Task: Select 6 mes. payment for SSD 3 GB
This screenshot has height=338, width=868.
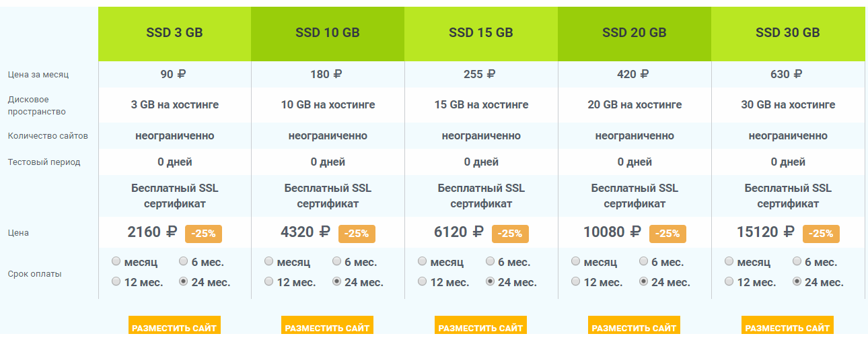Action: 184,261
